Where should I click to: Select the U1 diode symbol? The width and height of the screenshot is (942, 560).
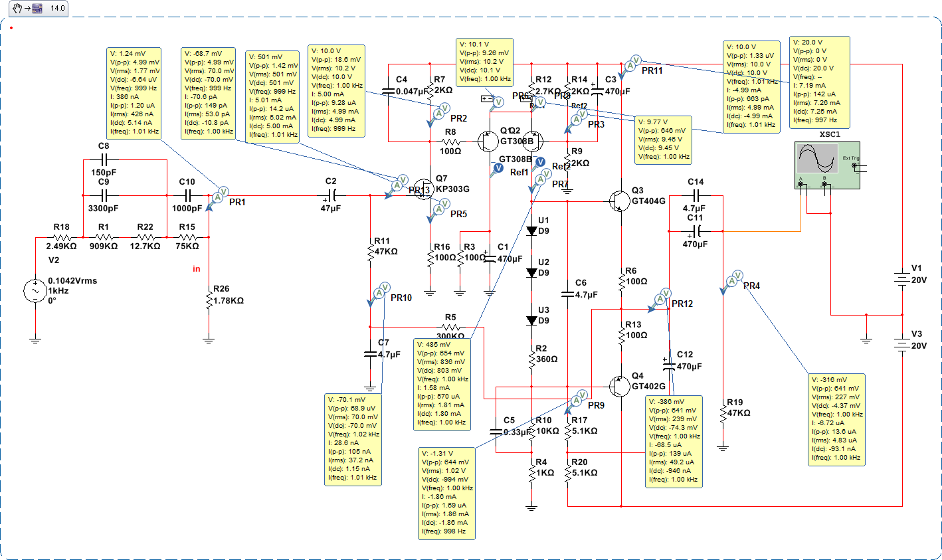[x=531, y=231]
